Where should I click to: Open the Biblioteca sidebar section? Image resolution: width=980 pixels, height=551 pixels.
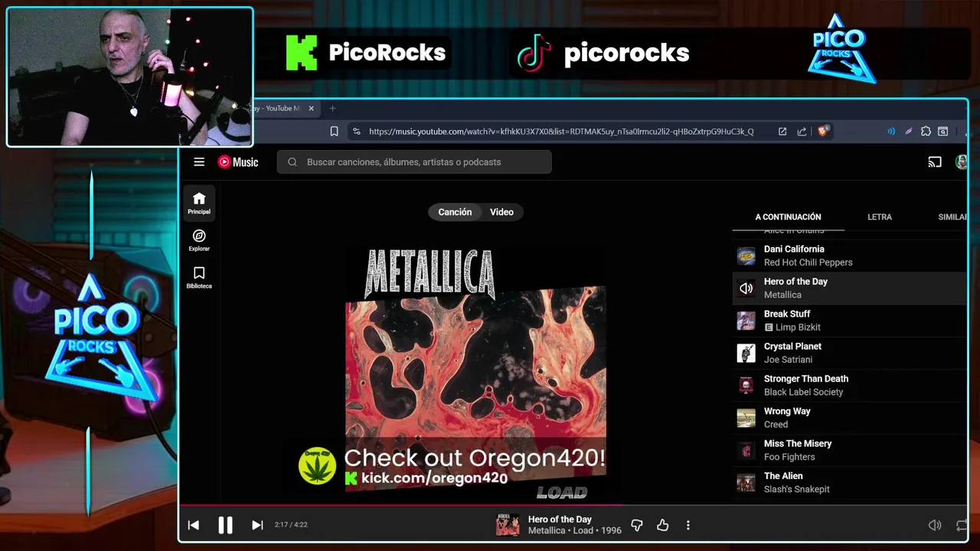199,278
